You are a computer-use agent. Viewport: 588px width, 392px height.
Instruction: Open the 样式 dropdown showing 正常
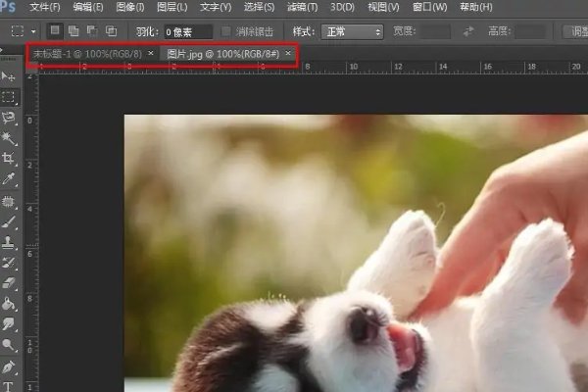pyautogui.click(x=352, y=32)
